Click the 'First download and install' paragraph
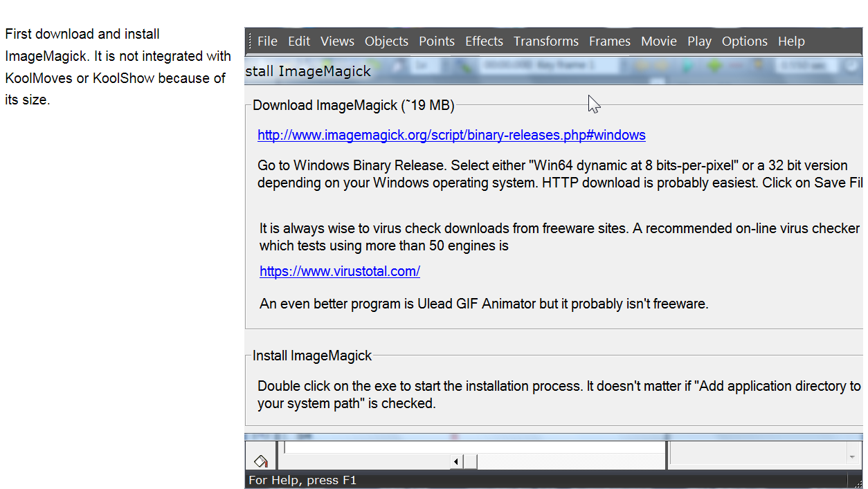Viewport: 868px width, 489px height. (118, 67)
